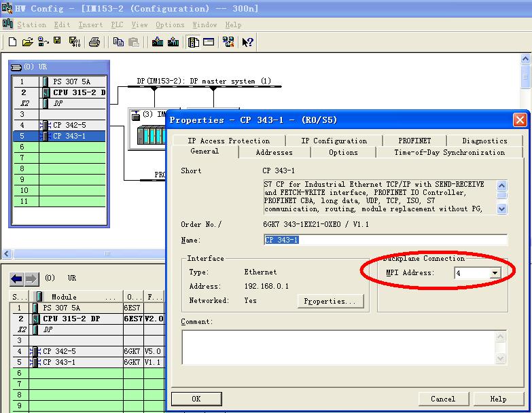Click the Open station folder icon
532x413 pixels.
[27, 42]
